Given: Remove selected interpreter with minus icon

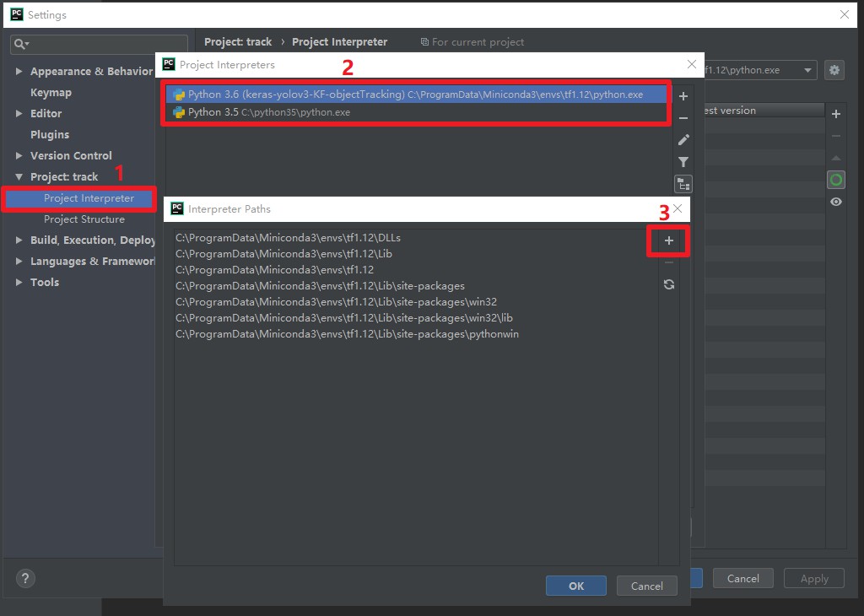Looking at the screenshot, I should tap(683, 118).
